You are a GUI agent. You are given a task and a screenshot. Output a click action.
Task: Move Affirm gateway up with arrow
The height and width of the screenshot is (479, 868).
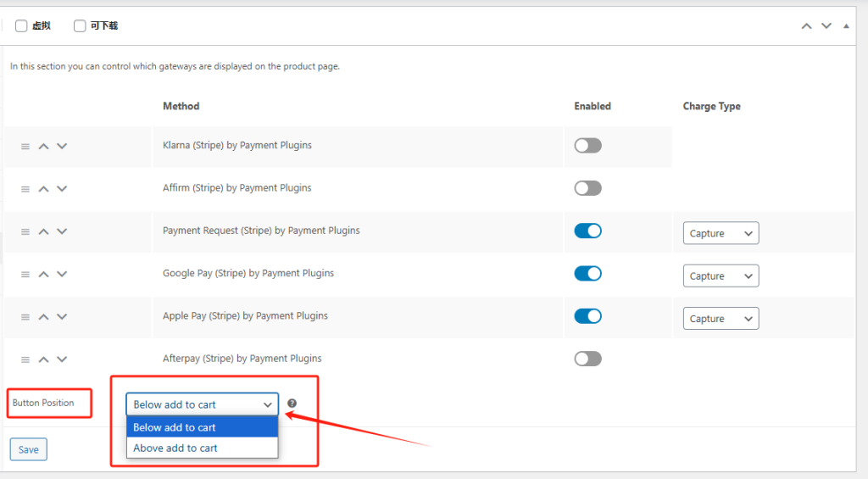tap(44, 189)
